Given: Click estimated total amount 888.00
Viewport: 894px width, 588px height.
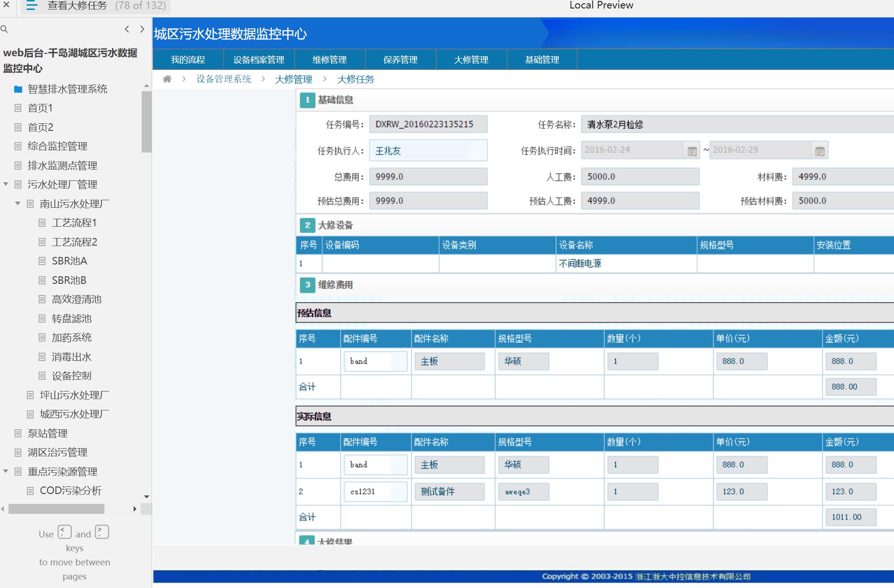Looking at the screenshot, I should pos(851,387).
